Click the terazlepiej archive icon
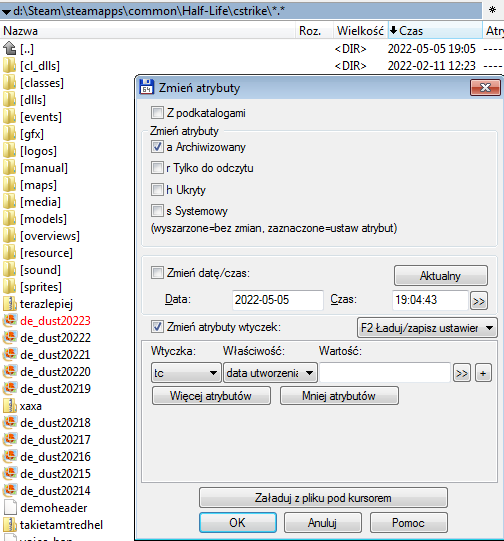The image size is (504, 541). (10, 304)
